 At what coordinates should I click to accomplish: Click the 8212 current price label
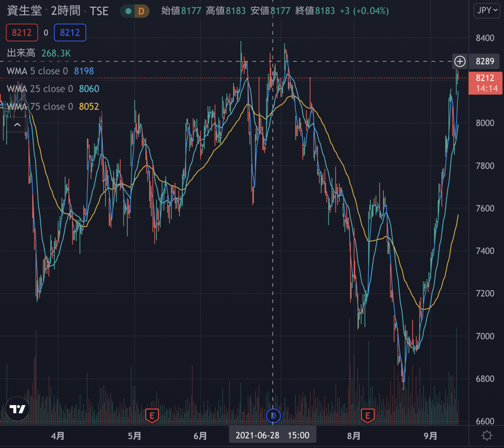point(485,83)
